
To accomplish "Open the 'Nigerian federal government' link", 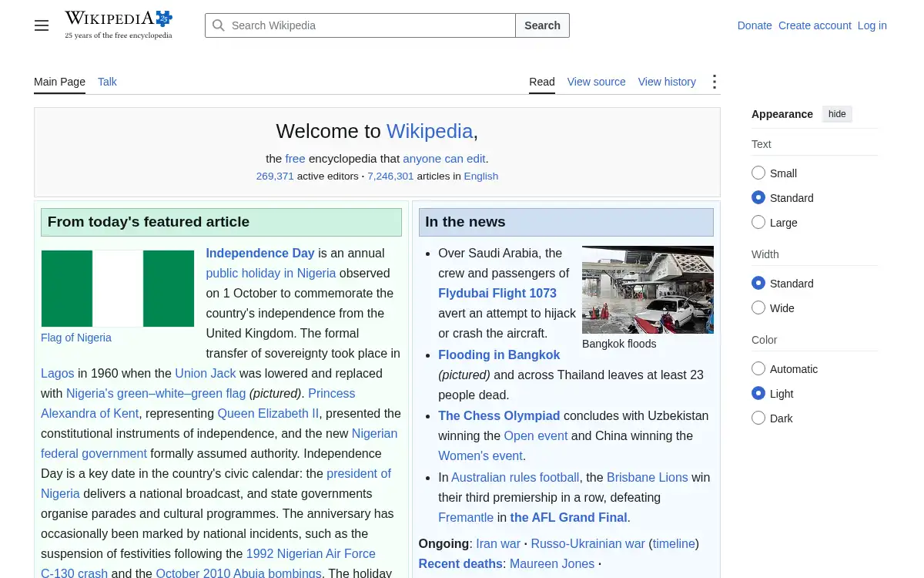I will [219, 443].
